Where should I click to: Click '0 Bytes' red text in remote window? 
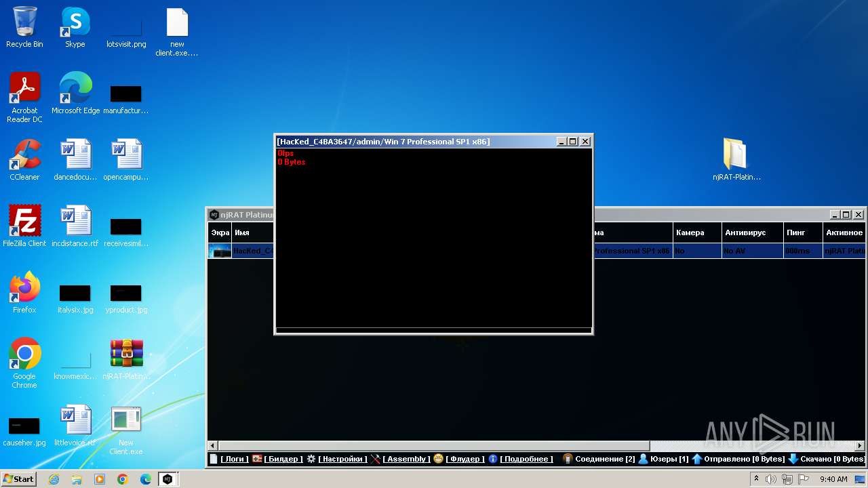tap(292, 162)
